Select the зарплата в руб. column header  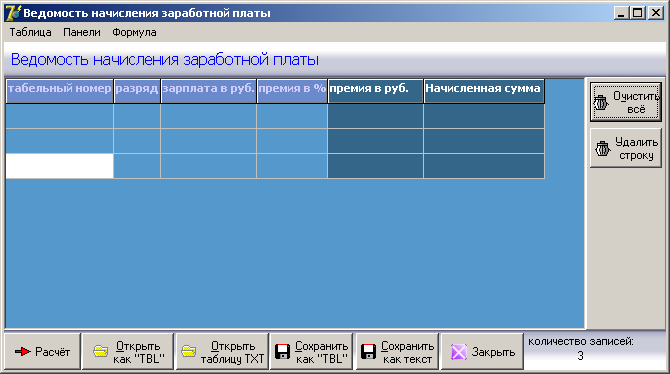point(209,91)
